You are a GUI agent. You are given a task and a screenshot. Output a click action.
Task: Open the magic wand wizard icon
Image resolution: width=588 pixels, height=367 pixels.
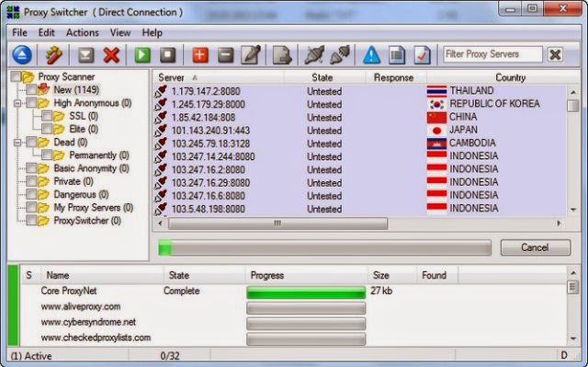54,55
